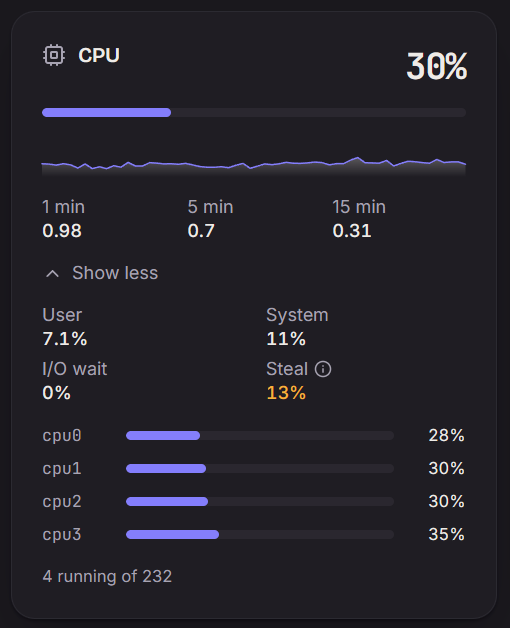510x628 pixels.
Task: Click the chevron-up icon beside Show less
Action: [52, 274]
